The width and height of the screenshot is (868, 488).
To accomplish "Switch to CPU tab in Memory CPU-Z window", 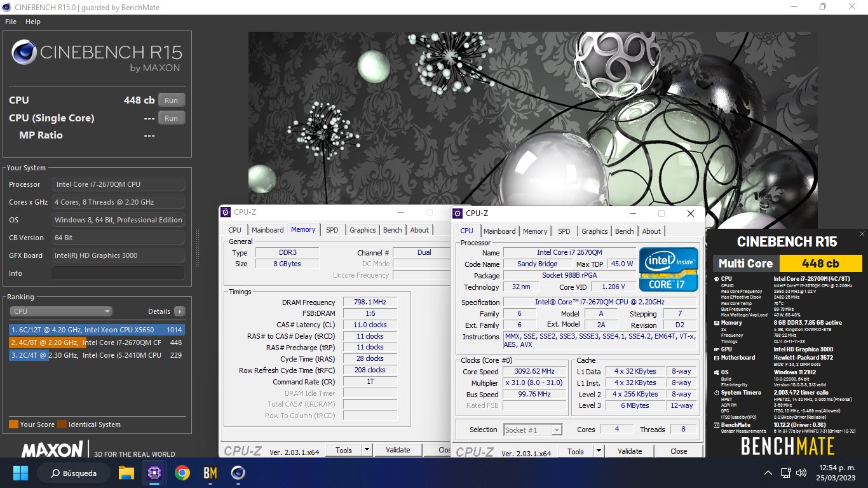I will tap(234, 230).
